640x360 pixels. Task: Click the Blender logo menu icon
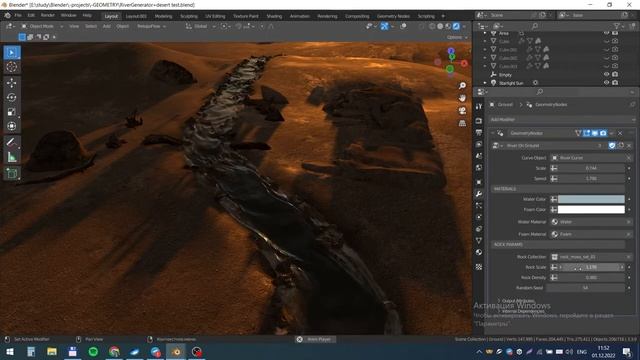click(7, 16)
